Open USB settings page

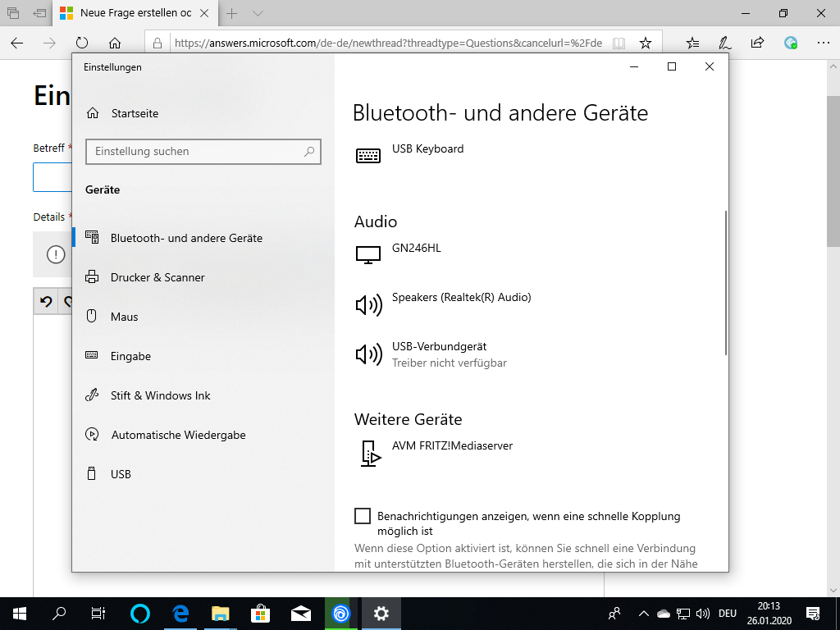[x=121, y=474]
